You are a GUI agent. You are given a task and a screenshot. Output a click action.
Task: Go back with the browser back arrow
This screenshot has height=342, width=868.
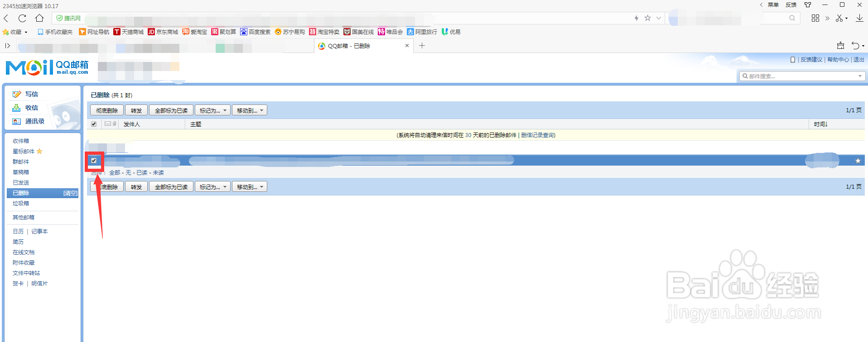(6, 18)
